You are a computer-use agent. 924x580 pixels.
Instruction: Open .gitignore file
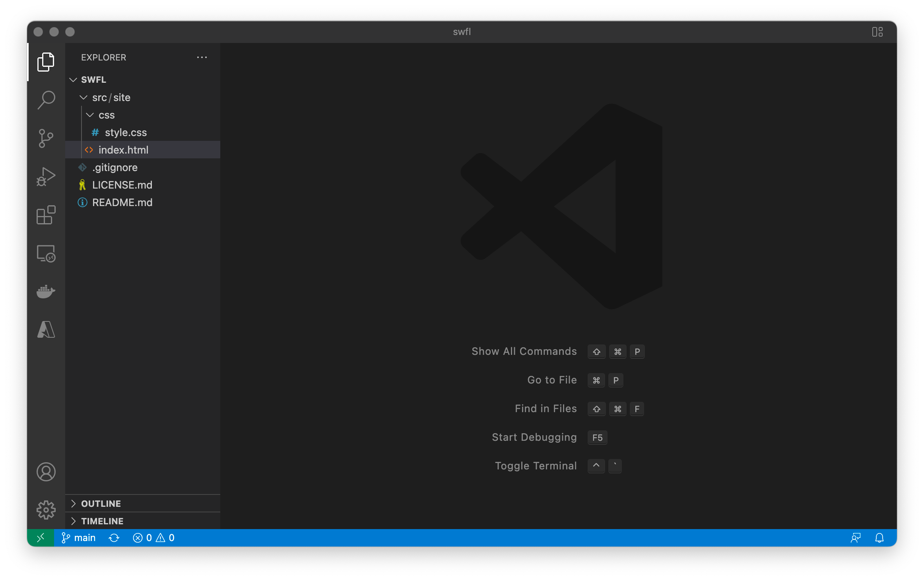(x=143, y=167)
